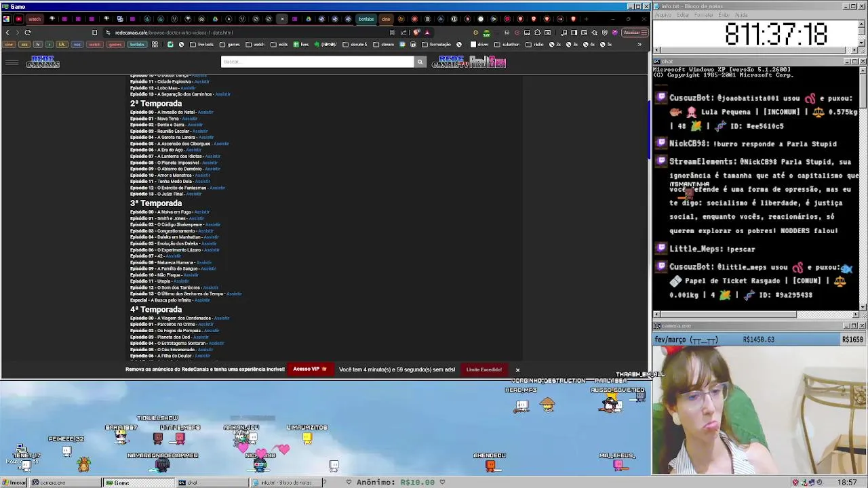Open the 'stream' bookmark folder
The height and width of the screenshot is (488, 868).
383,45
